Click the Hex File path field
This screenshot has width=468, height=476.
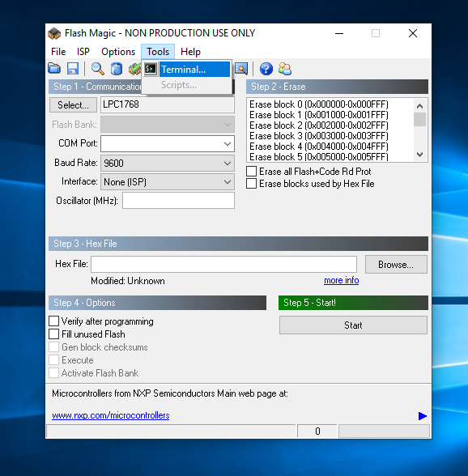(x=223, y=265)
